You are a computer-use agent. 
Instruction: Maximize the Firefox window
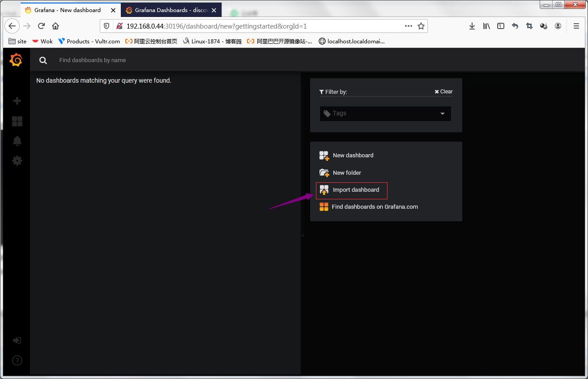coord(558,5)
